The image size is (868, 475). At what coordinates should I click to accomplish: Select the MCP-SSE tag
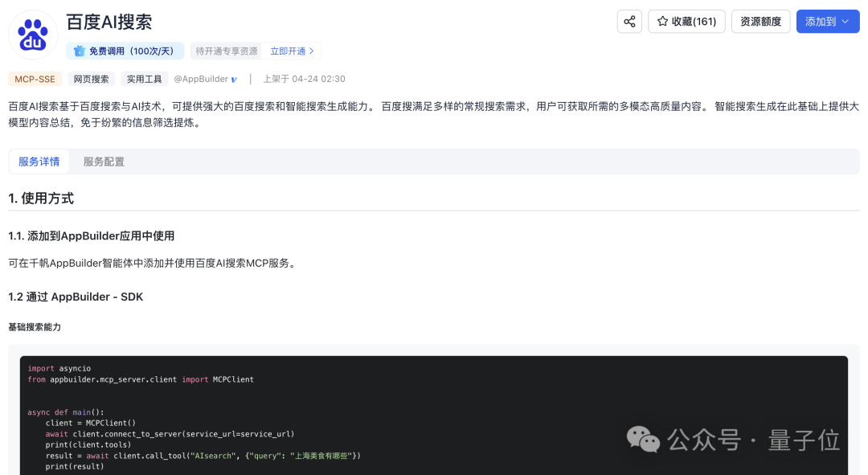[35, 79]
